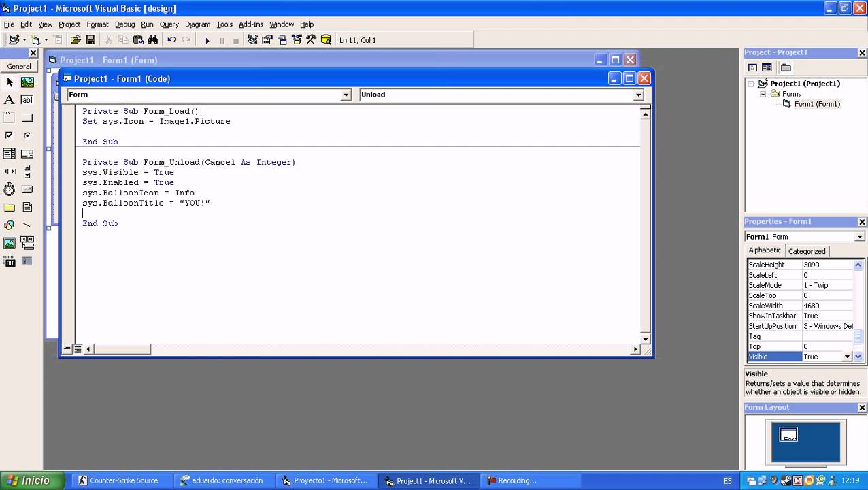Select the OptionButton control in the toolbox
868x490 pixels.
coord(27,135)
